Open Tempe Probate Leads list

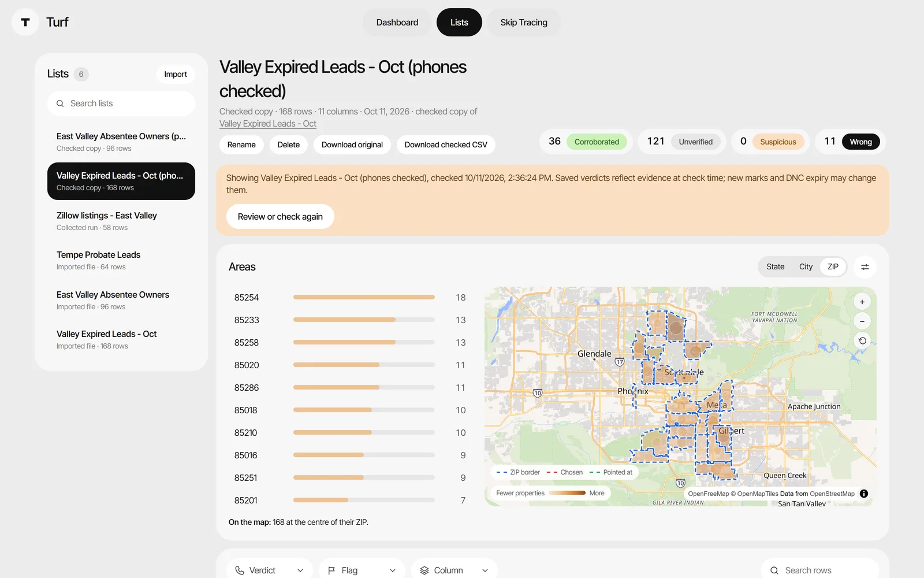(x=121, y=260)
